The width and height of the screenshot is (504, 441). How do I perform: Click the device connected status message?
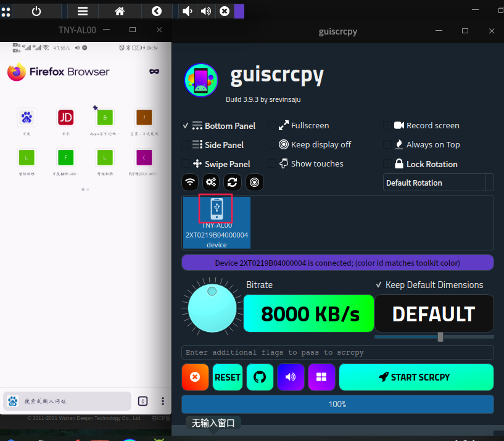[x=337, y=263]
